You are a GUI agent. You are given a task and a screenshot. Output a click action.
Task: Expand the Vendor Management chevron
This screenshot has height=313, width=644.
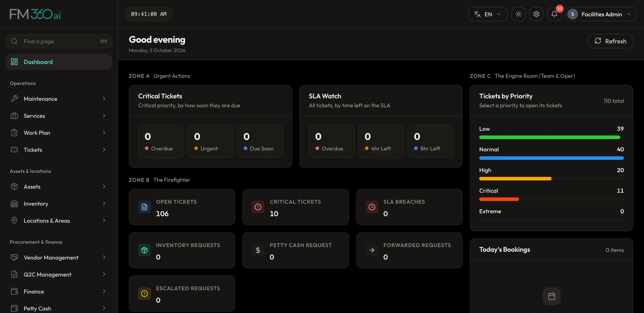click(x=104, y=257)
